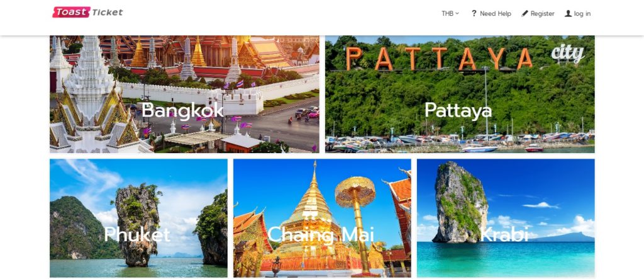Click the Toast Ticket logo
Viewport: 644px width, 279px height.
tap(87, 13)
